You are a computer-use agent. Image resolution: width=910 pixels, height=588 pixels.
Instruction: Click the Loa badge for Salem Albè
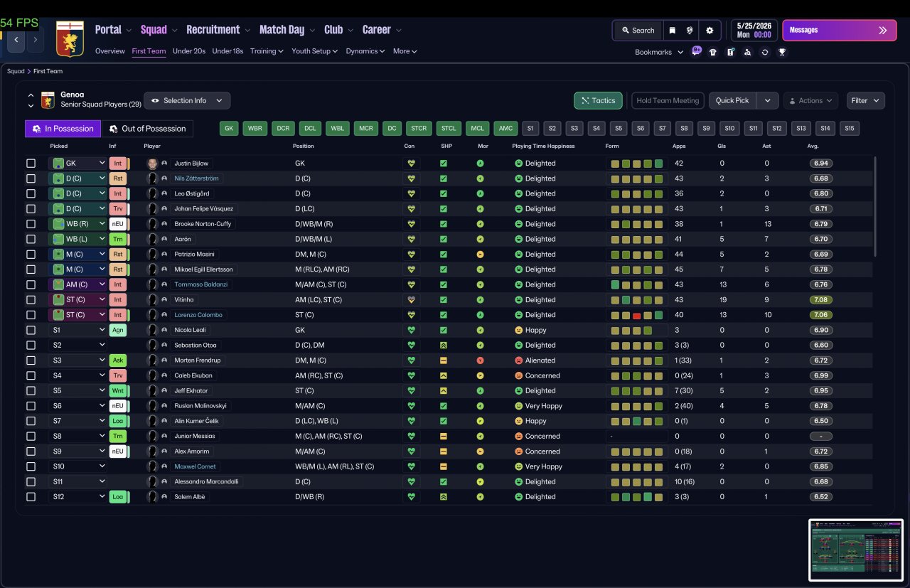point(119,497)
